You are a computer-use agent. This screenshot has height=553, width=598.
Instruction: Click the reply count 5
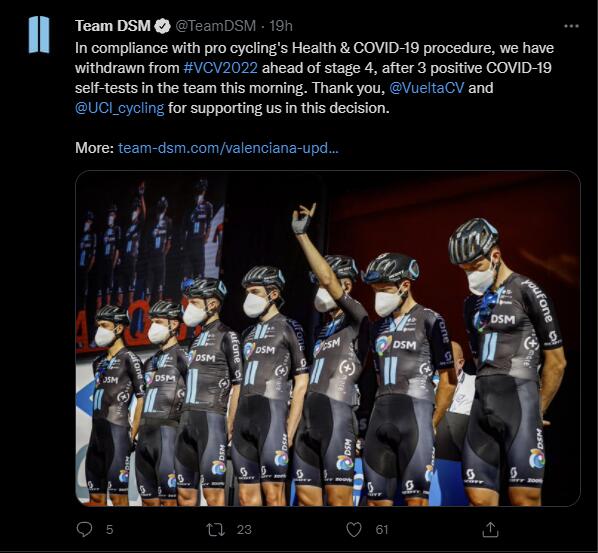point(109,530)
